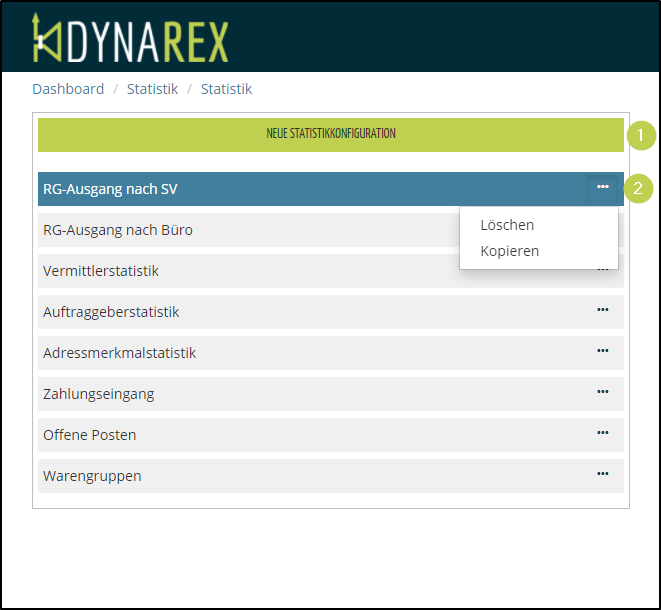The image size is (661, 610).
Task: Choose Kopieren from the context menu
Action: click(509, 251)
